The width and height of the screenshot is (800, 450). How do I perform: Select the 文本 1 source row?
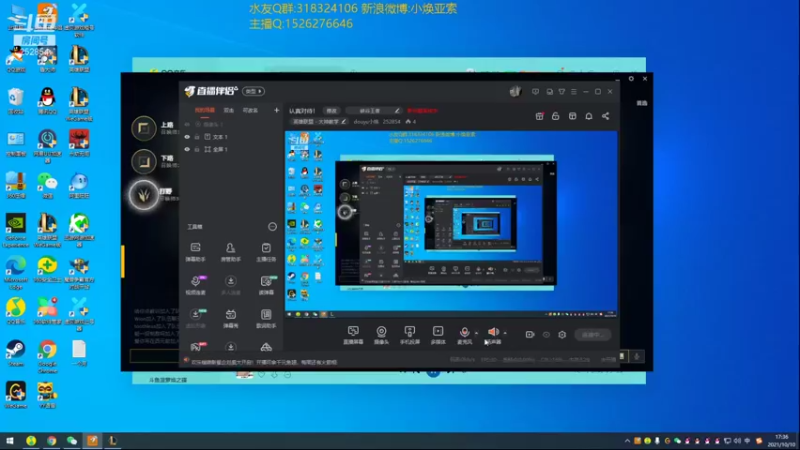(233, 137)
